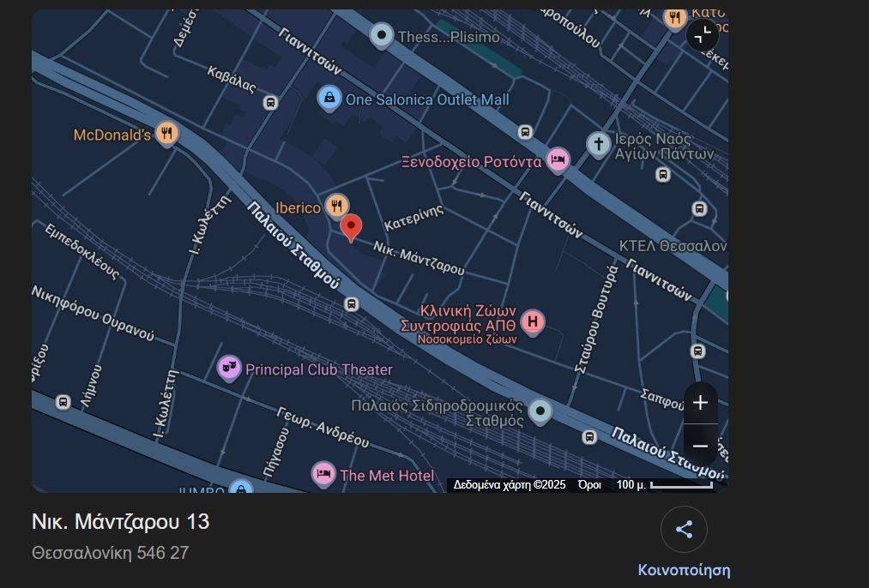Click the Ιερός Ναός Αγίων Πάντων church icon
The height and width of the screenshot is (588, 869).
coord(599,144)
